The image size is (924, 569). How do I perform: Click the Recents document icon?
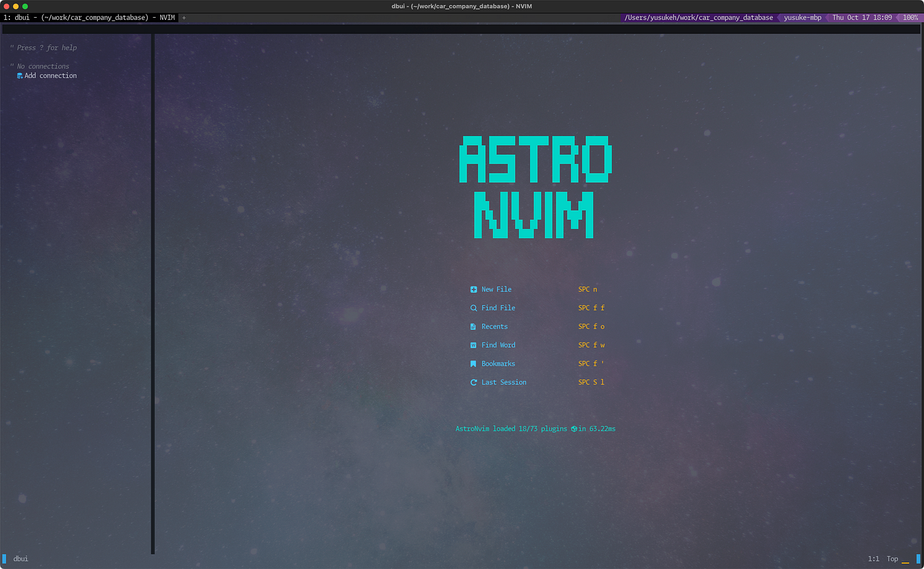473,327
